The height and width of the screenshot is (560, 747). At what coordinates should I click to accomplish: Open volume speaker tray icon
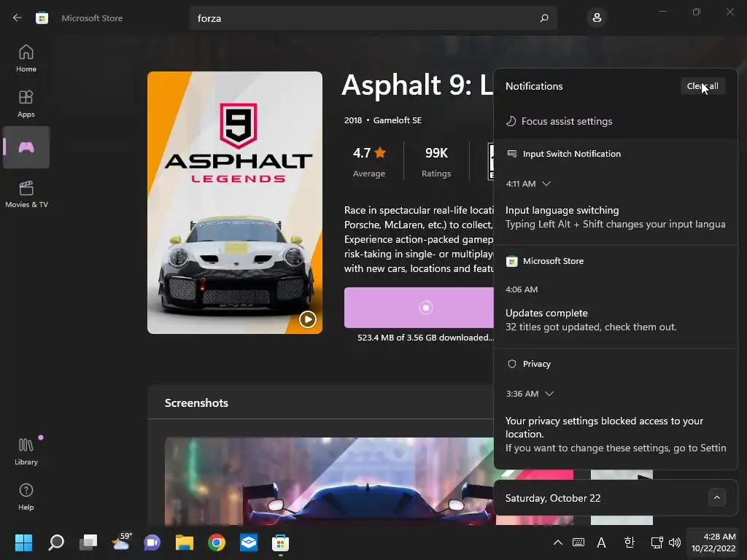click(675, 542)
